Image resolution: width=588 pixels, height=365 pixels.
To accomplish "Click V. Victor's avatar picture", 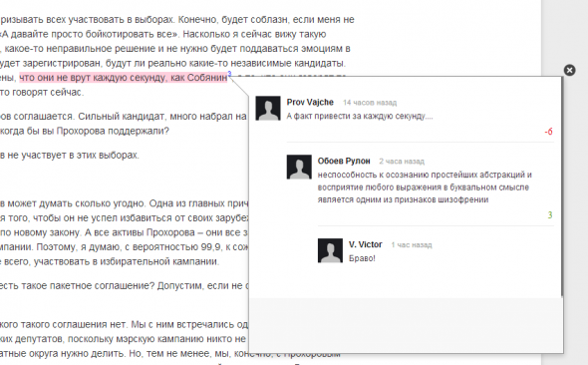I will 330,250.
